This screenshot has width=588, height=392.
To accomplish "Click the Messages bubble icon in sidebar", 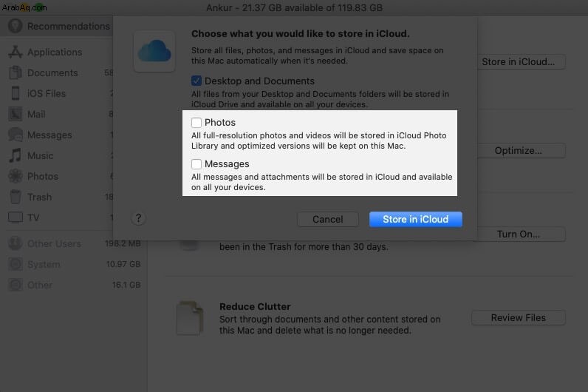I will coord(16,135).
